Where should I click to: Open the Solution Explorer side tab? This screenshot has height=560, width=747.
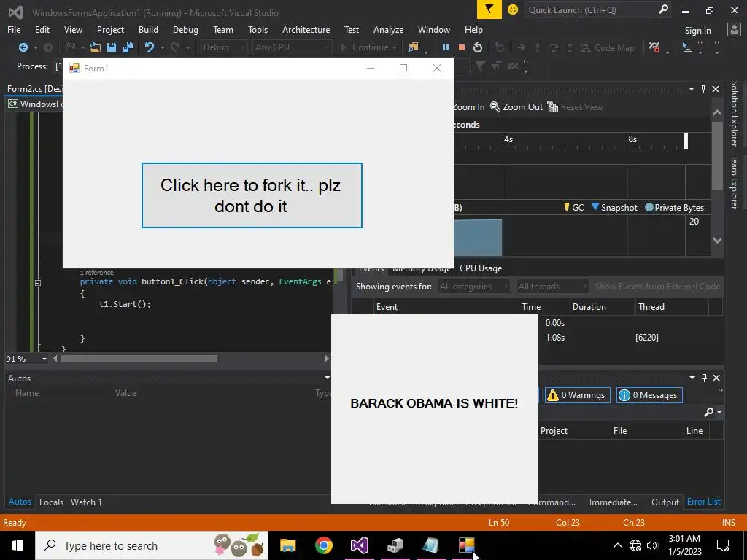coord(735,114)
